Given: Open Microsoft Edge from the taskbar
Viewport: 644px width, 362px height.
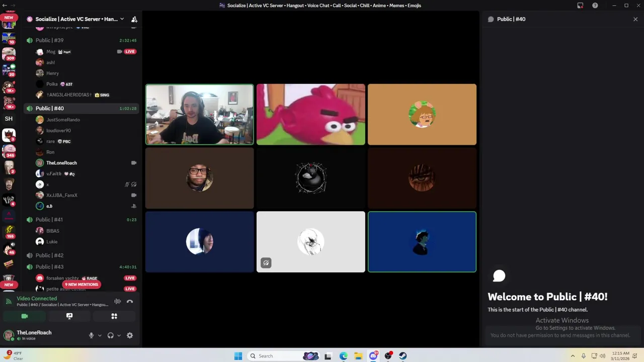Looking at the screenshot, I should (x=343, y=356).
